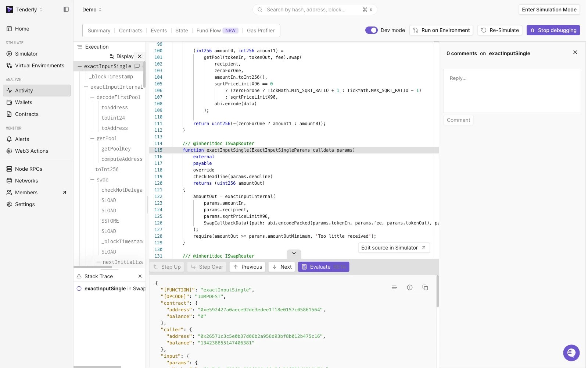The image size is (588, 368).
Task: Open Web3 Actions
Action: tap(37, 151)
